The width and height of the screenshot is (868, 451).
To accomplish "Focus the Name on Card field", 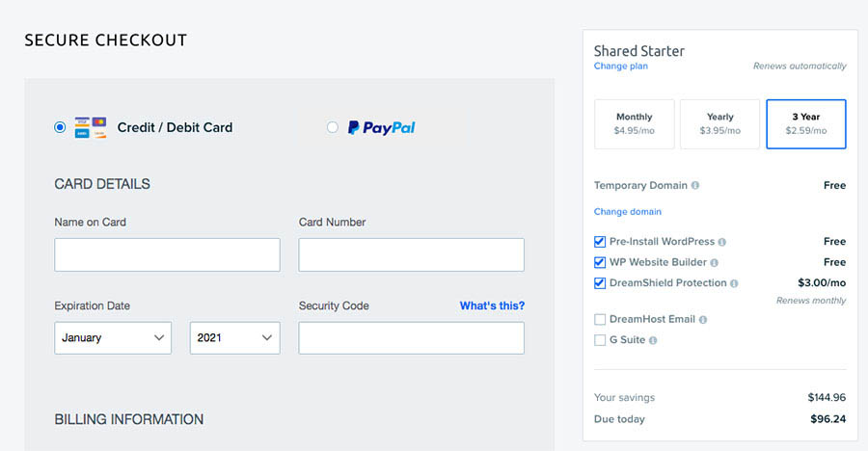I will 167,254.
